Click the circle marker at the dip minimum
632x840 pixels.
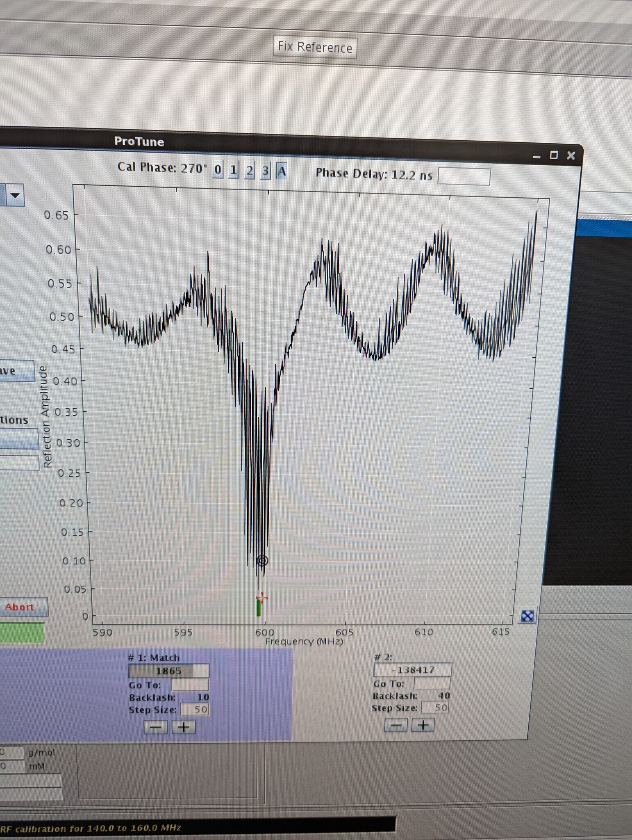(262, 560)
